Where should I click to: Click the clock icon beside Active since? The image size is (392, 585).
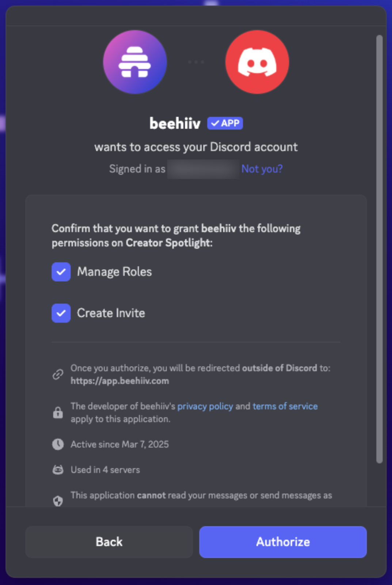[58, 444]
